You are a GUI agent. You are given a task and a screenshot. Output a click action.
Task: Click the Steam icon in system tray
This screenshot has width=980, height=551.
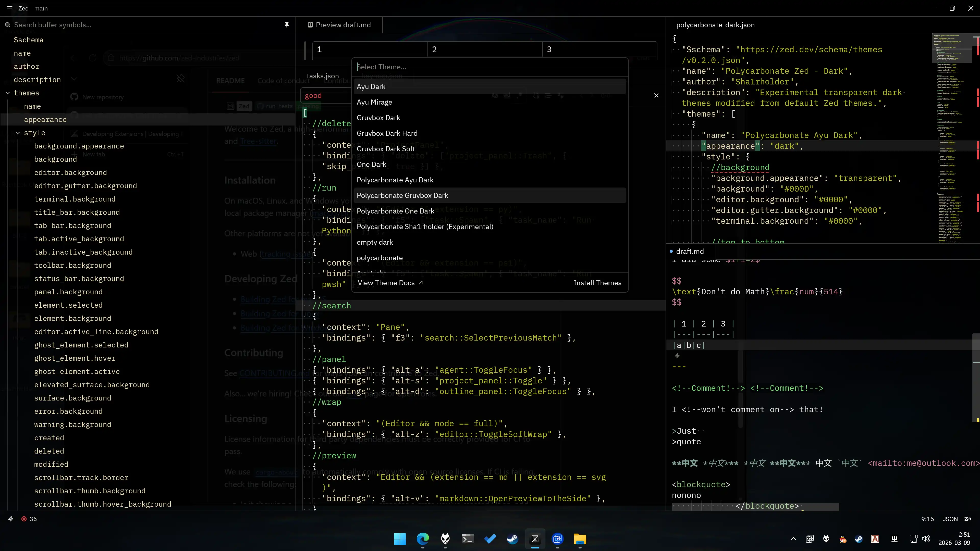click(859, 539)
